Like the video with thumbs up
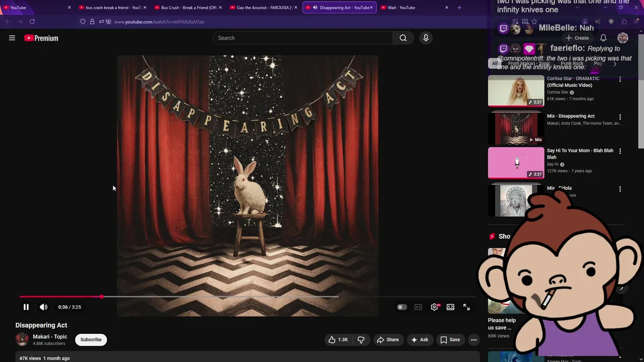The width and height of the screenshot is (644, 362). point(338,340)
